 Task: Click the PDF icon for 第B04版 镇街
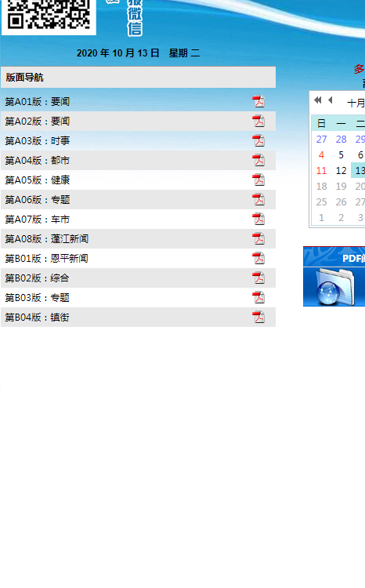tap(258, 317)
